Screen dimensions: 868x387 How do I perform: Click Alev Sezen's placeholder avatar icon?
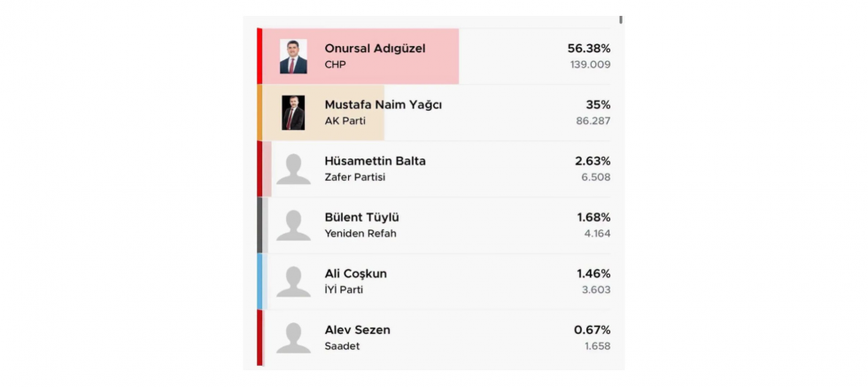point(293,337)
